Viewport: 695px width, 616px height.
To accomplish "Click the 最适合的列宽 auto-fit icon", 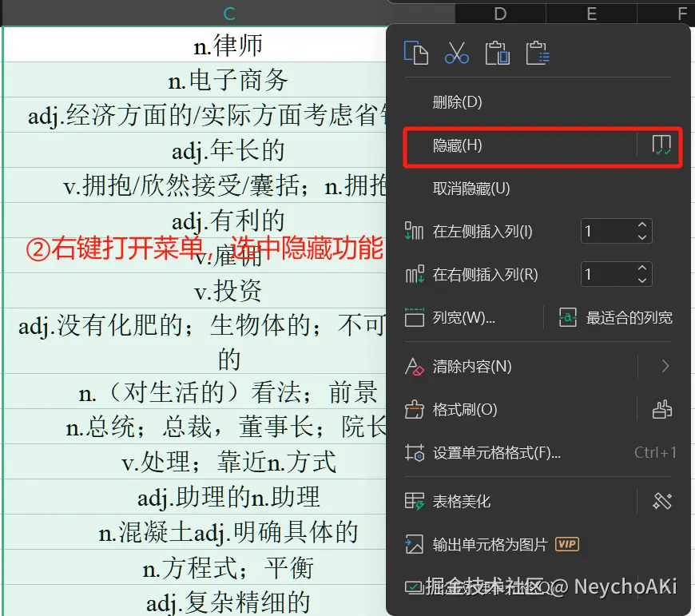I will [x=567, y=316].
